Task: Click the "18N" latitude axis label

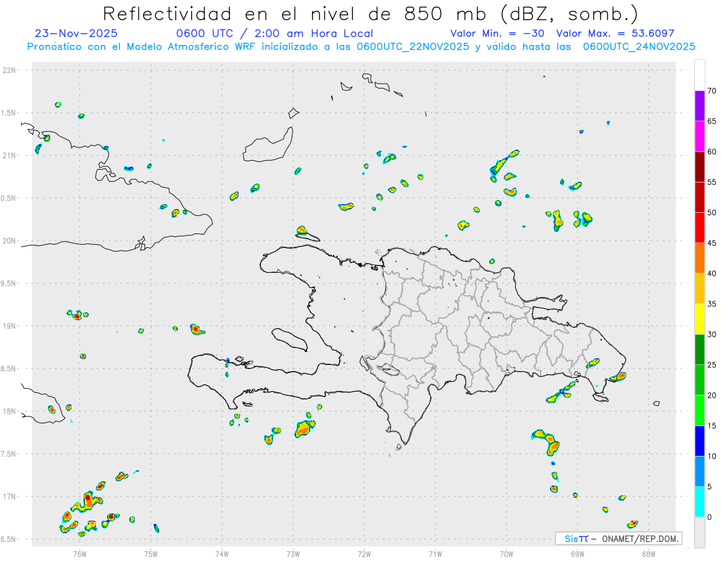Action: pyautogui.click(x=10, y=412)
